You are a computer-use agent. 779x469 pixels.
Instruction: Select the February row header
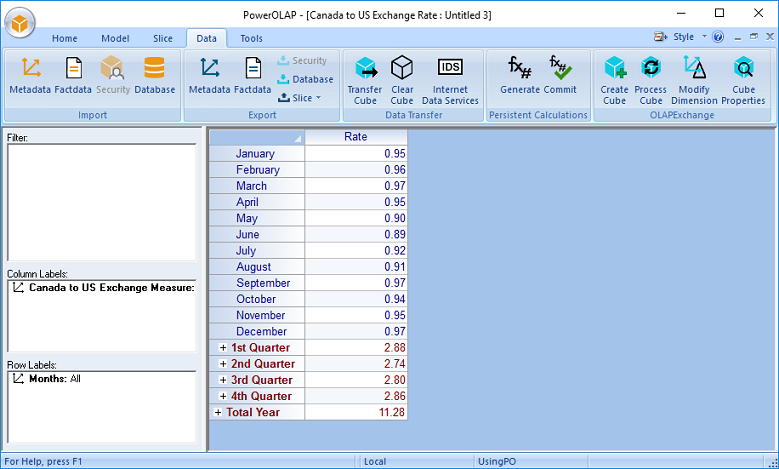coord(257,170)
